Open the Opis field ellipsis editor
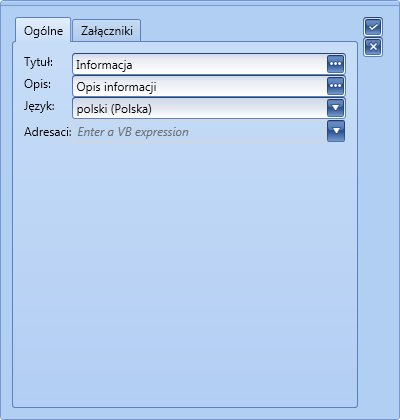Image resolution: width=400 pixels, height=420 pixels. pyautogui.click(x=335, y=86)
